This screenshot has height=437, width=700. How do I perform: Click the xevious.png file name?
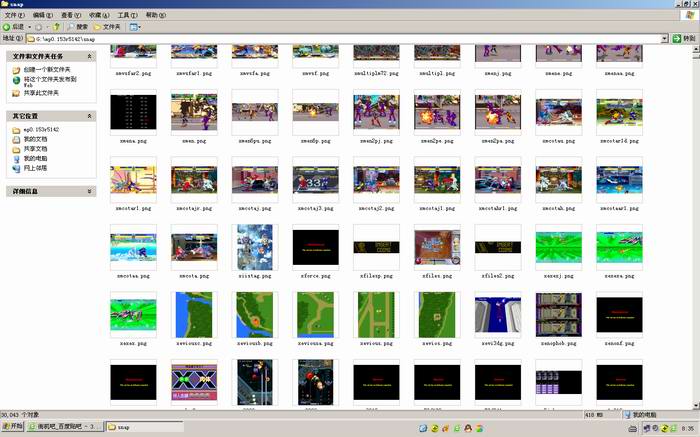coord(376,344)
